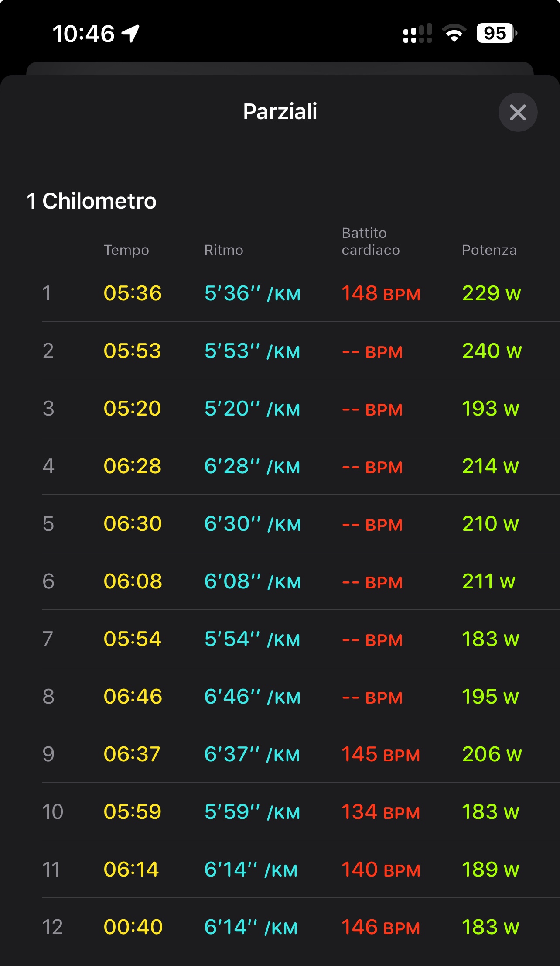This screenshot has height=966, width=560.
Task: Tap the location arrow in status bar
Action: click(130, 34)
